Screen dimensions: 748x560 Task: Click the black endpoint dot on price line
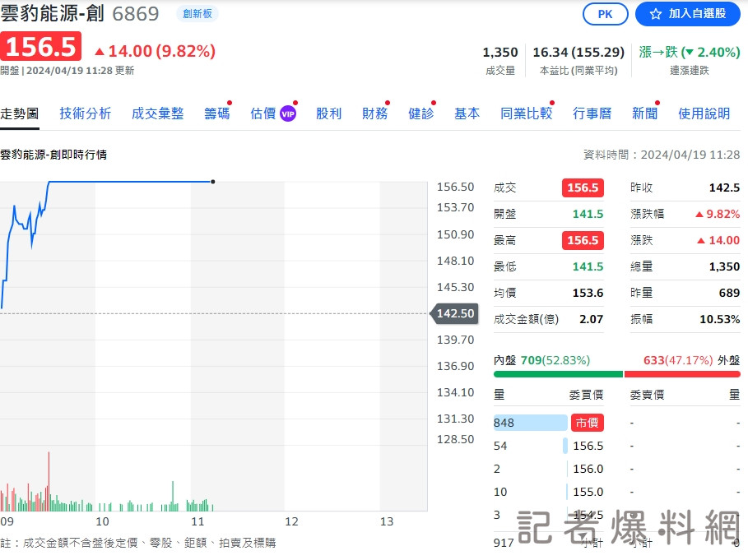click(213, 182)
